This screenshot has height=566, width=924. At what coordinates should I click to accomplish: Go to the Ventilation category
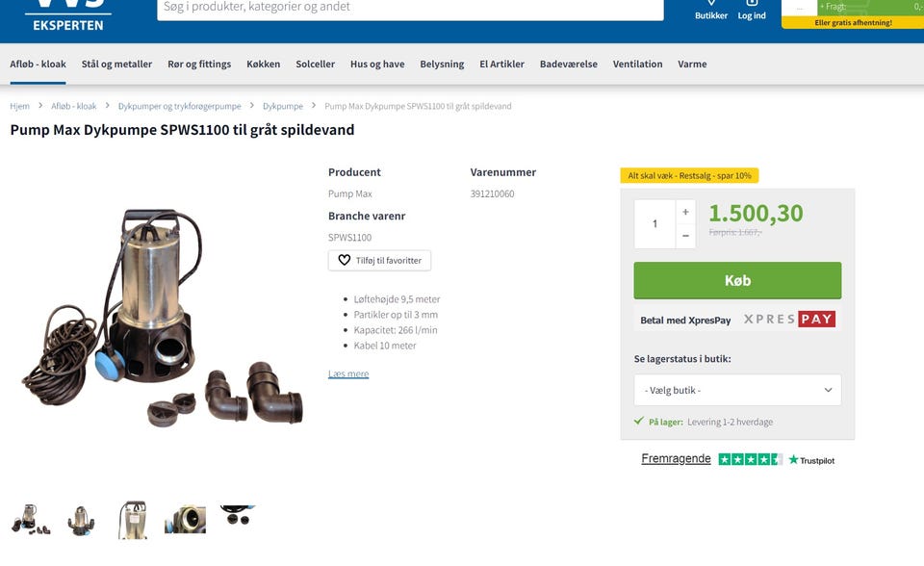pyautogui.click(x=637, y=64)
